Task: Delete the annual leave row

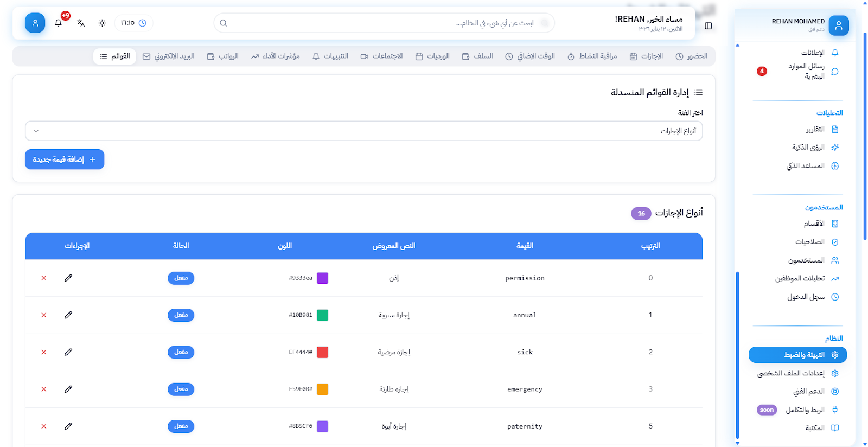Action: pos(44,315)
